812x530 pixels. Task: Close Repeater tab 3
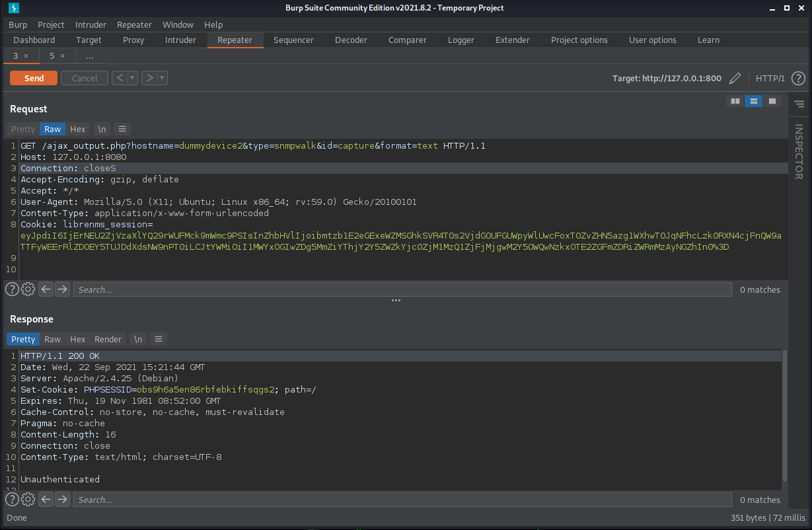[26, 56]
